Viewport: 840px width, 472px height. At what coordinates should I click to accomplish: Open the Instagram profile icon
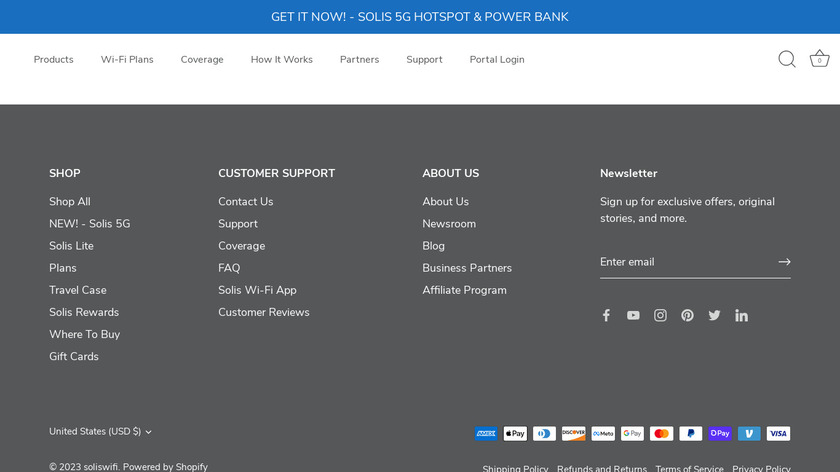(x=660, y=315)
